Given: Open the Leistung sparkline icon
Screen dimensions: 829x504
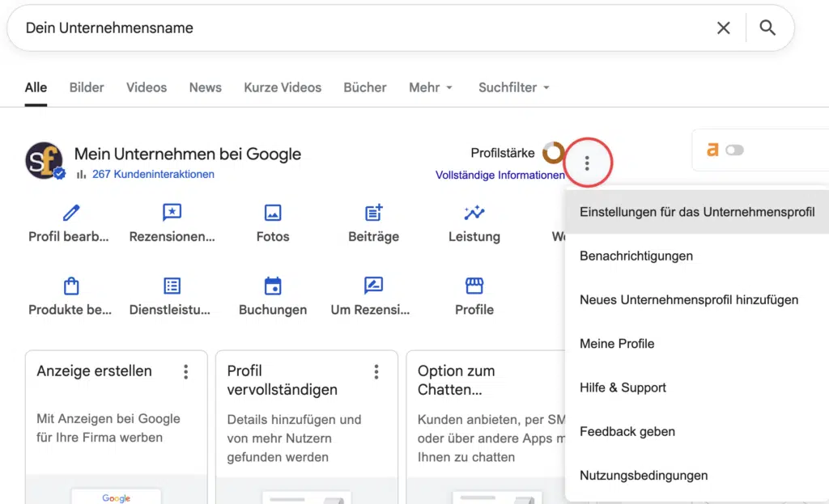Looking at the screenshot, I should tap(474, 213).
